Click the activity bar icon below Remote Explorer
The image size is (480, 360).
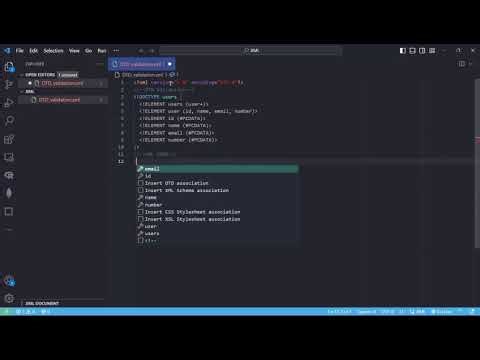tap(9, 175)
